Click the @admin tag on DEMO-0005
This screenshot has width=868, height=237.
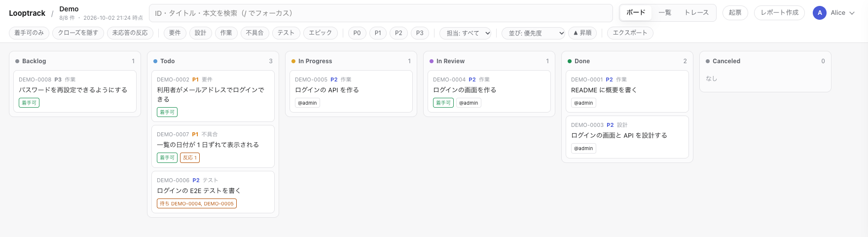pos(307,103)
